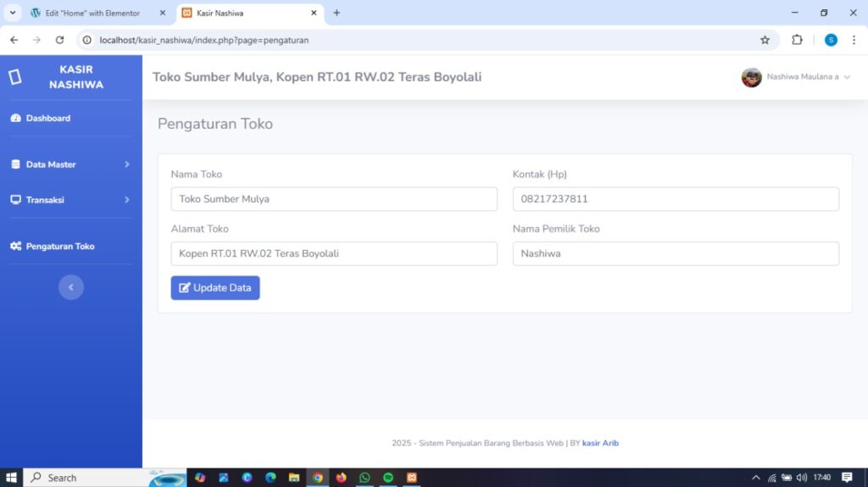The height and width of the screenshot is (487, 868).
Task: Open Pengaturan Toko from sidebar
Action: point(59,246)
